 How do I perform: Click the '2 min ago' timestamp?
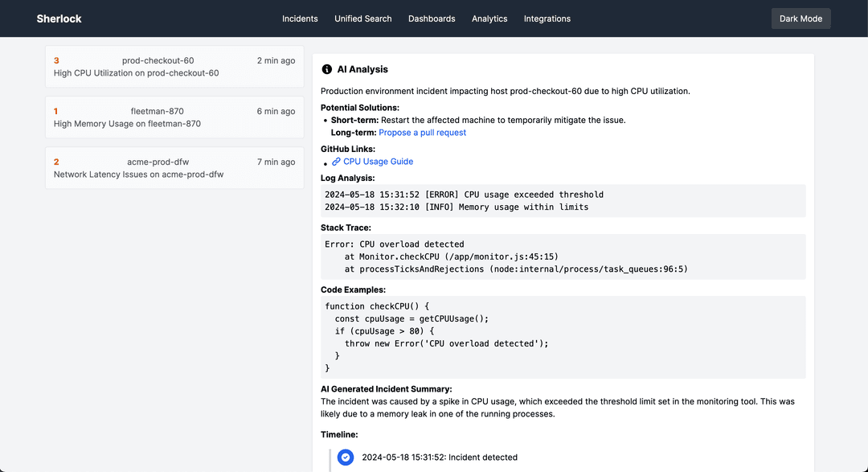(x=276, y=60)
